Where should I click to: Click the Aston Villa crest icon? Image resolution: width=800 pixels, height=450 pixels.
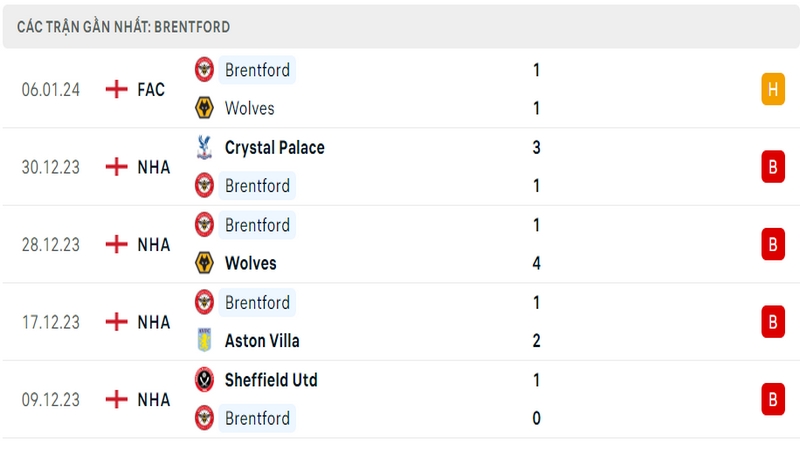[205, 340]
